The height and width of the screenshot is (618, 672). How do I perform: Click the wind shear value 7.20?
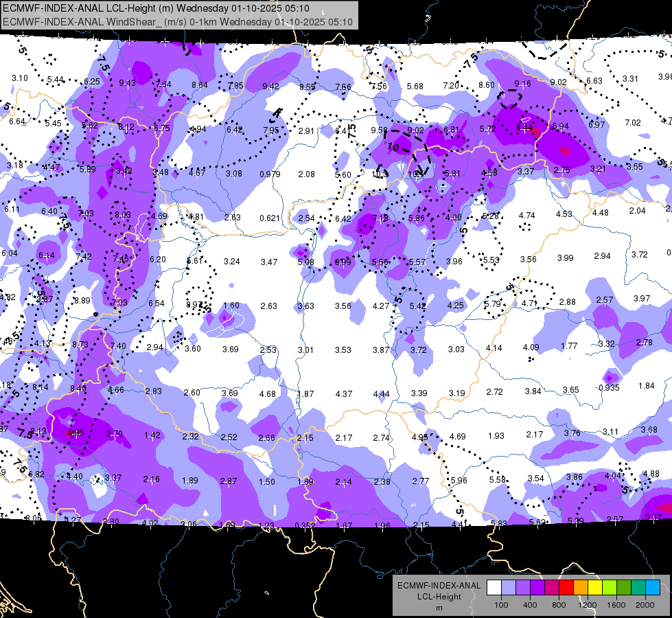[x=451, y=86]
